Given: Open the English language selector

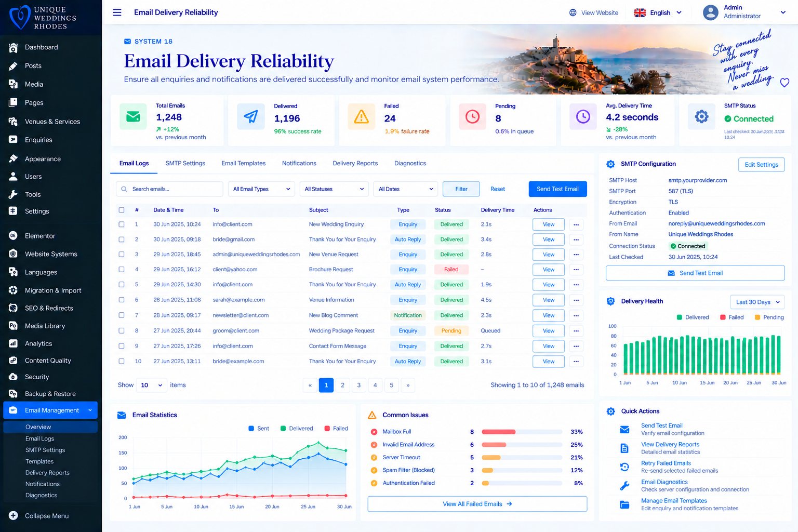Looking at the screenshot, I should pyautogui.click(x=658, y=12).
